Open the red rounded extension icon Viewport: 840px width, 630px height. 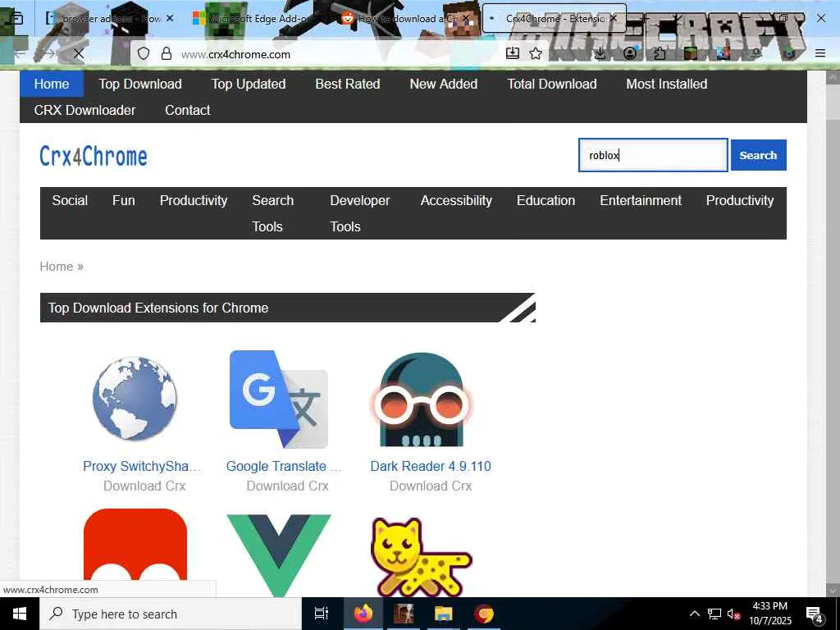[135, 545]
